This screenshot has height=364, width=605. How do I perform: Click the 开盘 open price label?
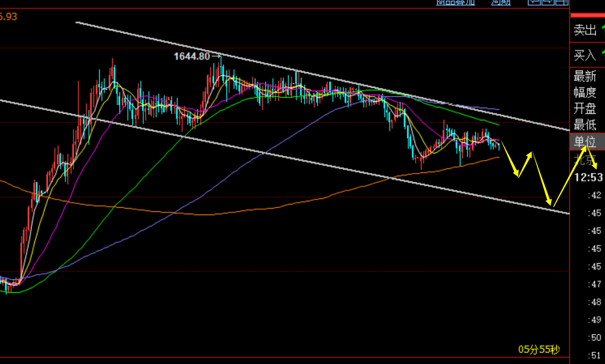[x=585, y=109]
